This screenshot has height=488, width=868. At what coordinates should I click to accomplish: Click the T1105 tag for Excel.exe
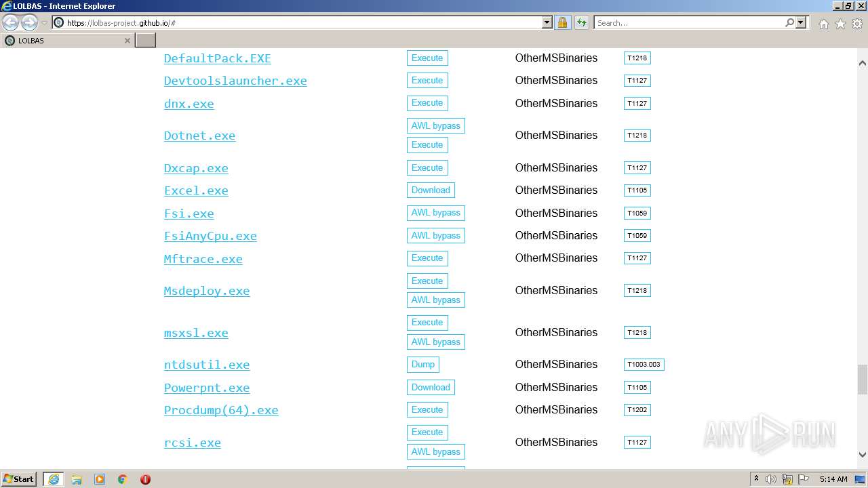point(637,190)
